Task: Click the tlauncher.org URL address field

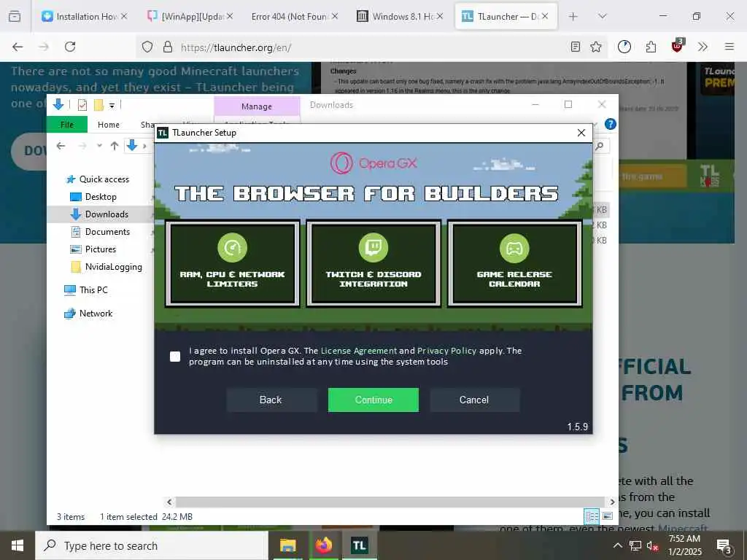Action: 371,47
